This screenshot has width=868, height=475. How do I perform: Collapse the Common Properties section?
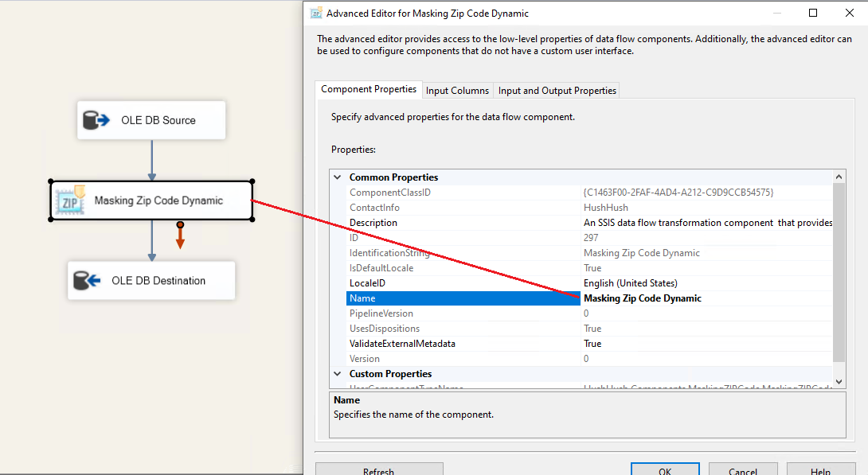(338, 177)
